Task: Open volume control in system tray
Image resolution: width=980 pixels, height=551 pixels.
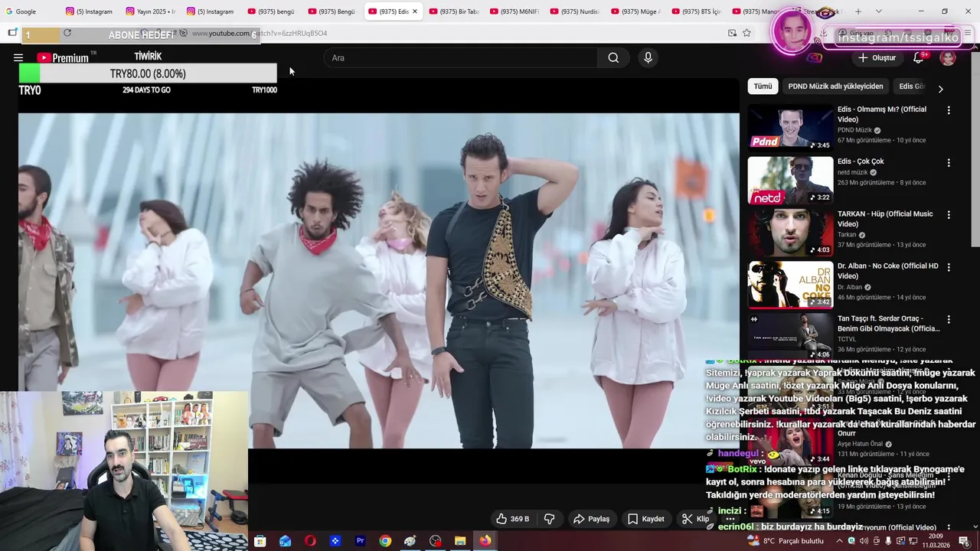Action: click(864, 541)
